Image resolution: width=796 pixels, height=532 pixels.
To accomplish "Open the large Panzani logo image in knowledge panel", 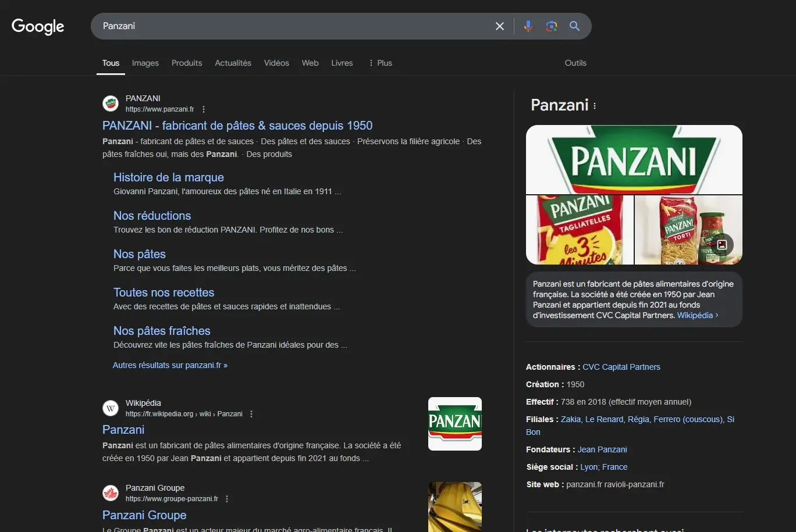I will click(x=634, y=159).
